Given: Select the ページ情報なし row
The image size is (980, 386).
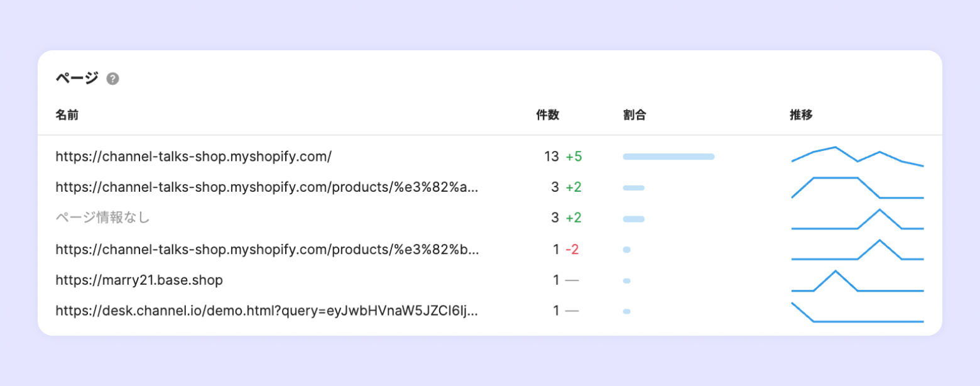Looking at the screenshot, I should coord(103,218).
